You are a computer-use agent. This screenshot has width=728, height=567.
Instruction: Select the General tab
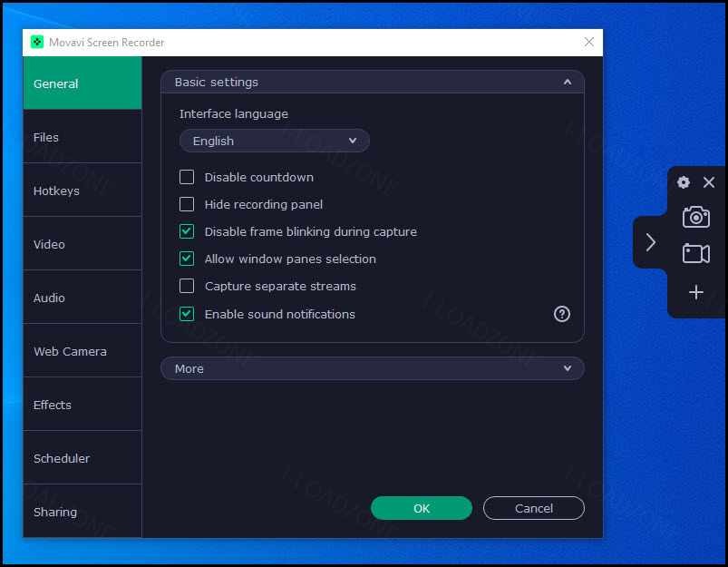pyautogui.click(x=83, y=83)
